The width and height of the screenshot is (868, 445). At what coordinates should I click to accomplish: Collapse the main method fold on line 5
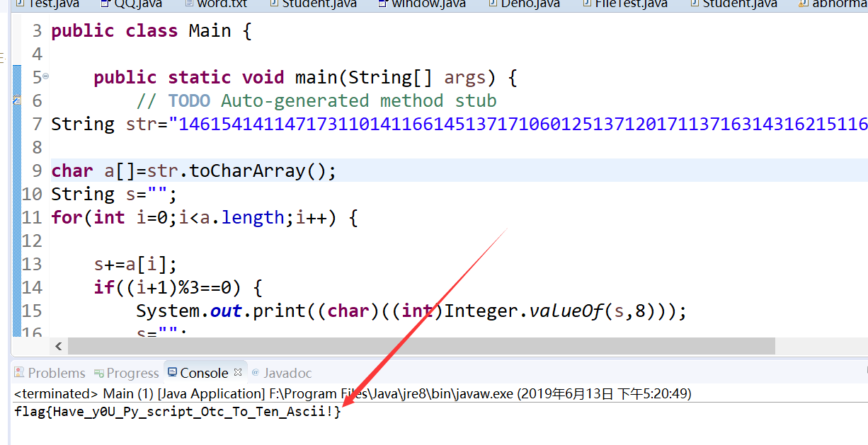(x=45, y=76)
